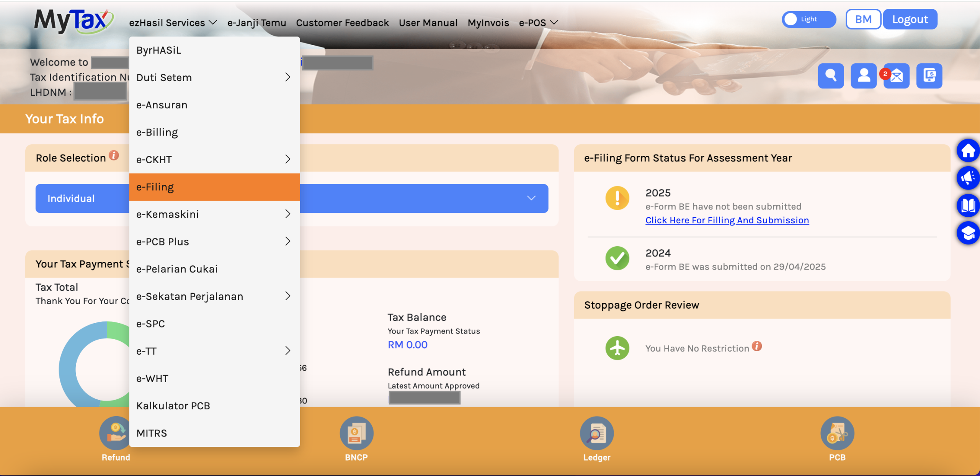Image resolution: width=980 pixels, height=476 pixels.
Task: Click the Refund icon in bottom bar
Action: pyautogui.click(x=116, y=433)
